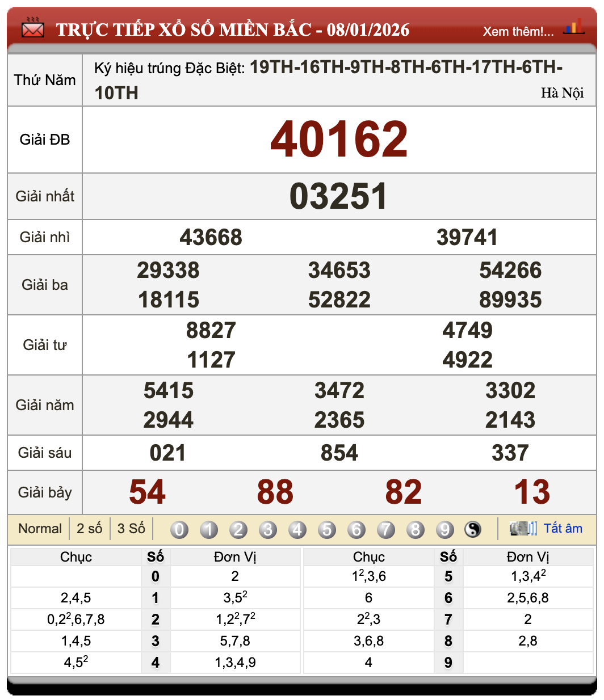Click the number 6 ball icon
The width and height of the screenshot is (604, 700).
[x=356, y=529]
